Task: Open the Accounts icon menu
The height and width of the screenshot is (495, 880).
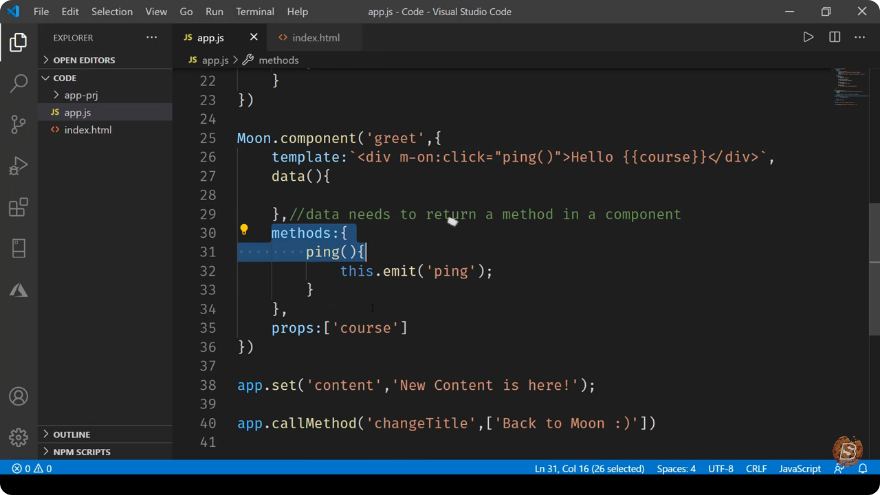Action: [19, 396]
